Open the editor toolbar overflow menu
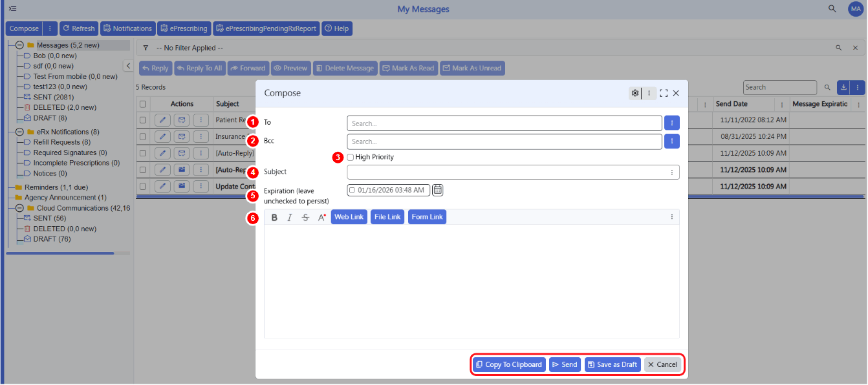The image size is (868, 385). click(x=672, y=217)
